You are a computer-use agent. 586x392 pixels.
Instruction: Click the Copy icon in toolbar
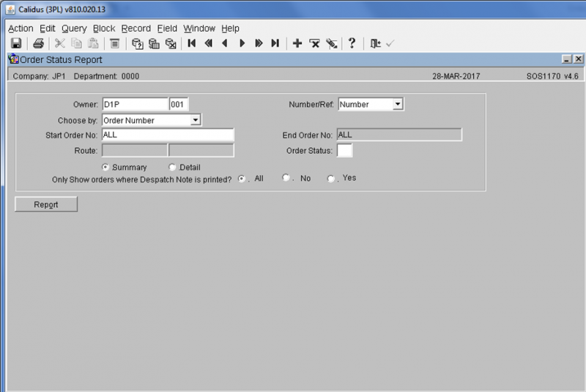coord(76,43)
